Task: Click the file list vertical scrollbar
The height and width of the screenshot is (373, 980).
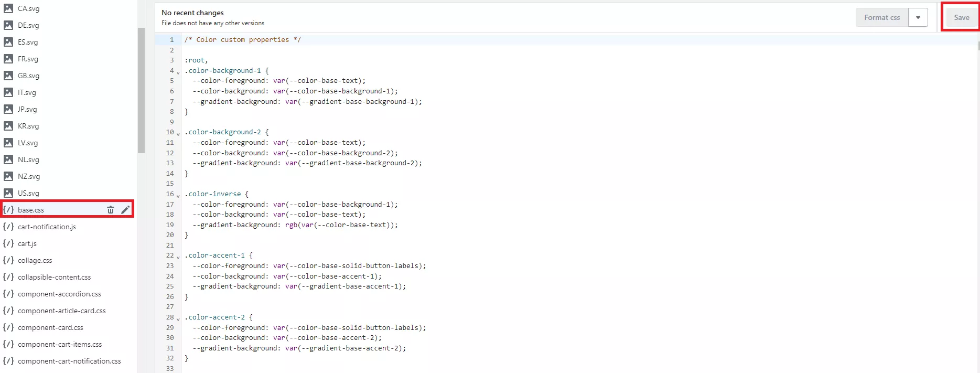Action: tap(141, 90)
